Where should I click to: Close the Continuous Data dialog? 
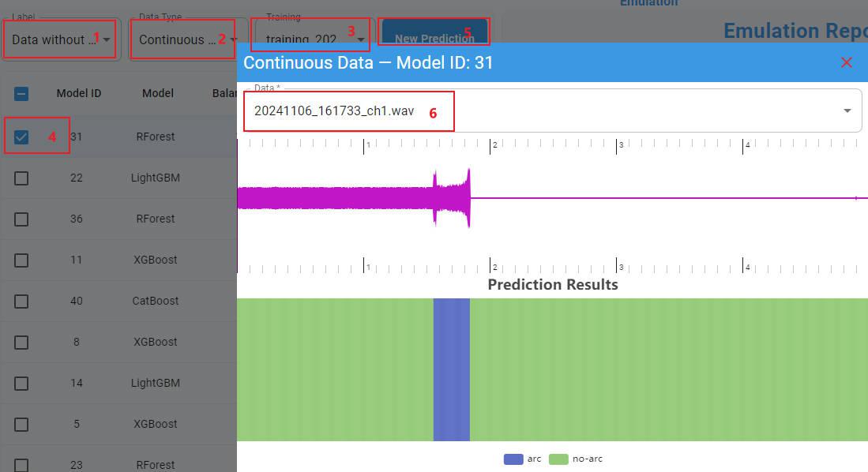point(847,62)
